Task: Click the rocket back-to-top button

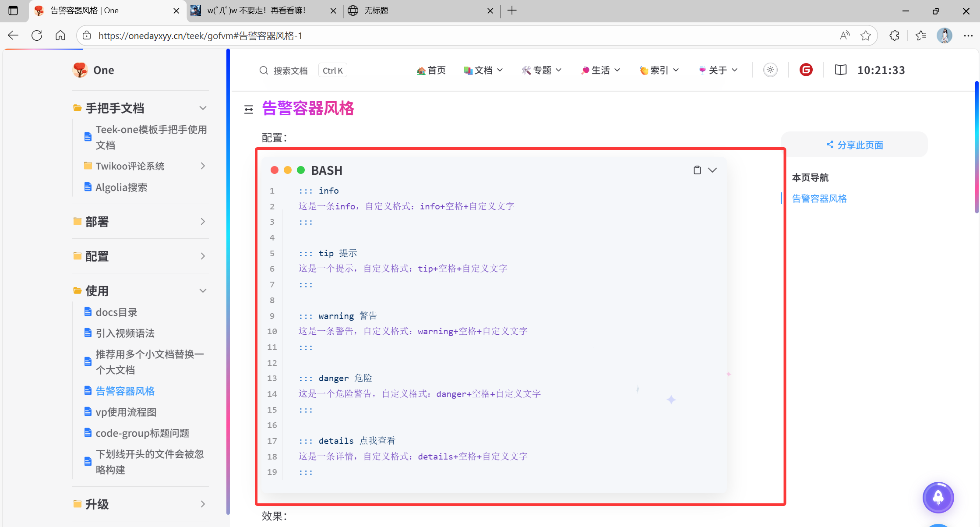Action: tap(938, 497)
